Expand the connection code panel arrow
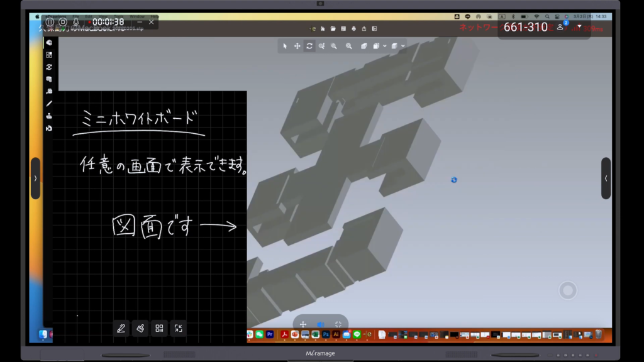This screenshot has width=644, height=362. point(579,27)
